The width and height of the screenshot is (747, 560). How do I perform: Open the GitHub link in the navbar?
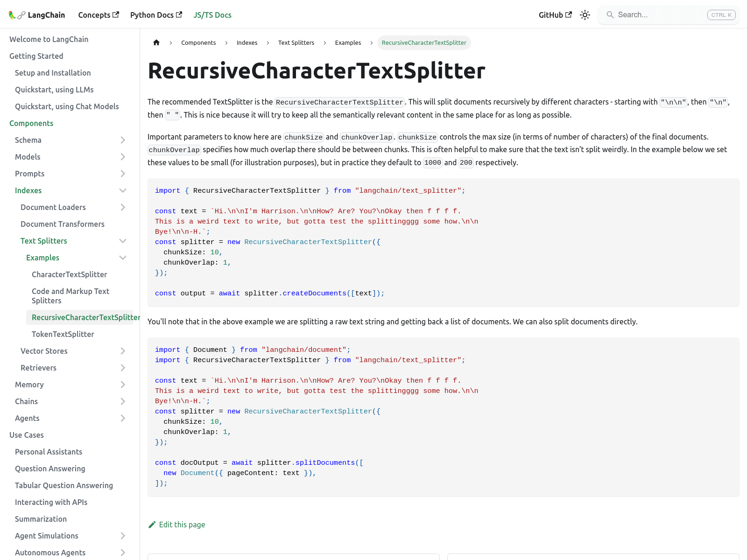click(555, 15)
